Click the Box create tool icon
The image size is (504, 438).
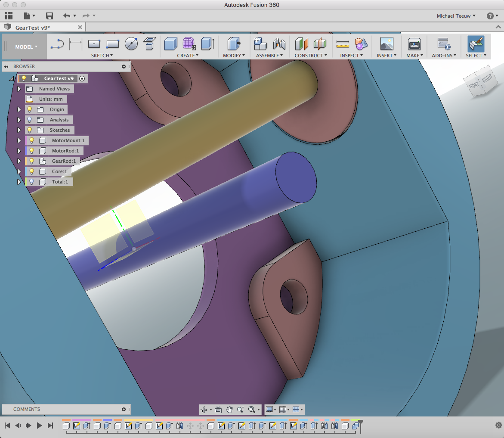(x=171, y=43)
